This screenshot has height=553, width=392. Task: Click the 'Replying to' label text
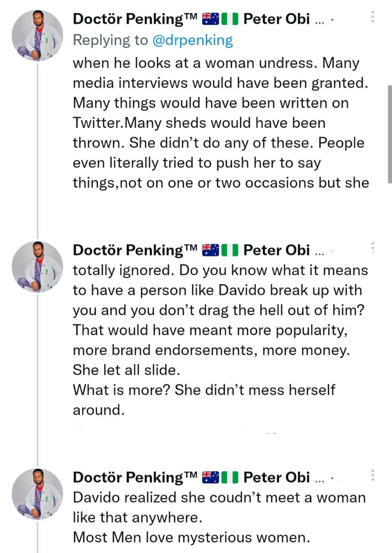(x=110, y=40)
